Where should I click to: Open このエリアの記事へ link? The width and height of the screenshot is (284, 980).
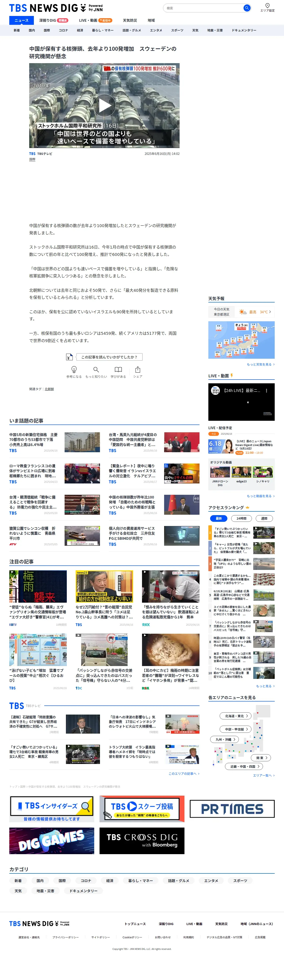coord(184,773)
